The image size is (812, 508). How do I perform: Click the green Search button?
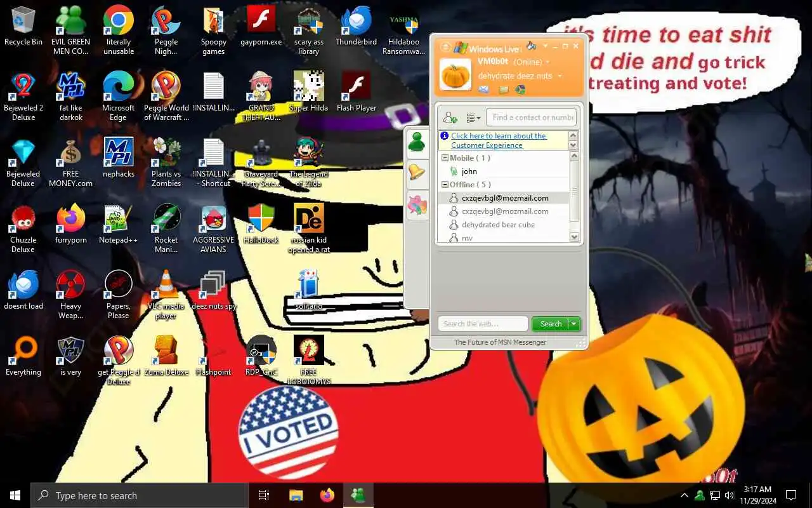[550, 324]
